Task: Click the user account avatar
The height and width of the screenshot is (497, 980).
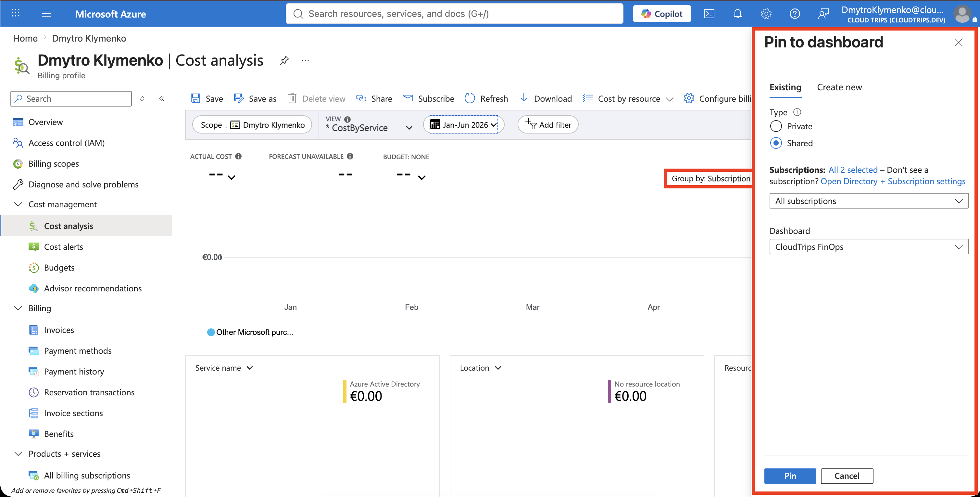Action: (x=962, y=14)
